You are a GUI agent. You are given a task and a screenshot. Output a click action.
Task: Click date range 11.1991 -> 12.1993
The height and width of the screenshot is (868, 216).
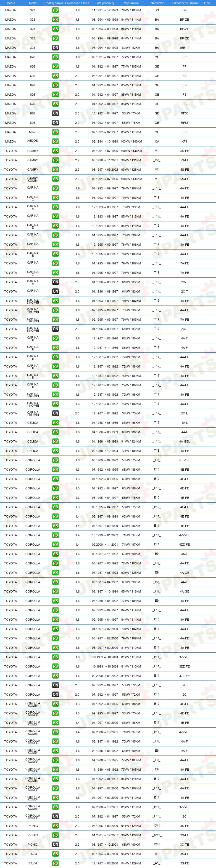coord(105,10)
